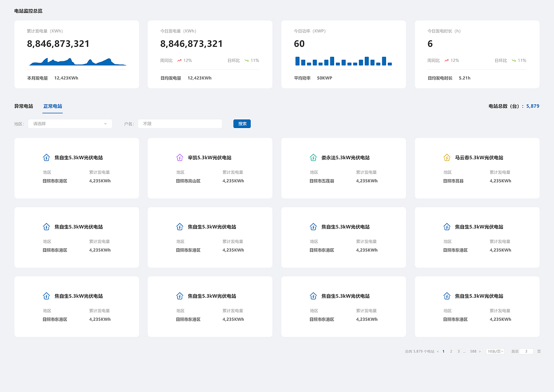Click the 电站监控总览 page heading
Screen dimensions: 554x392
(28, 11)
